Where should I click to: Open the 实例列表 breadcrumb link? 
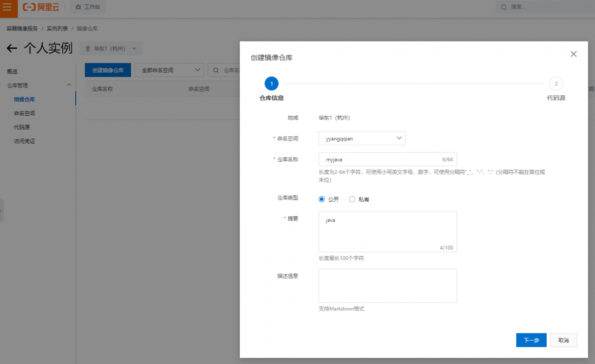57,28
